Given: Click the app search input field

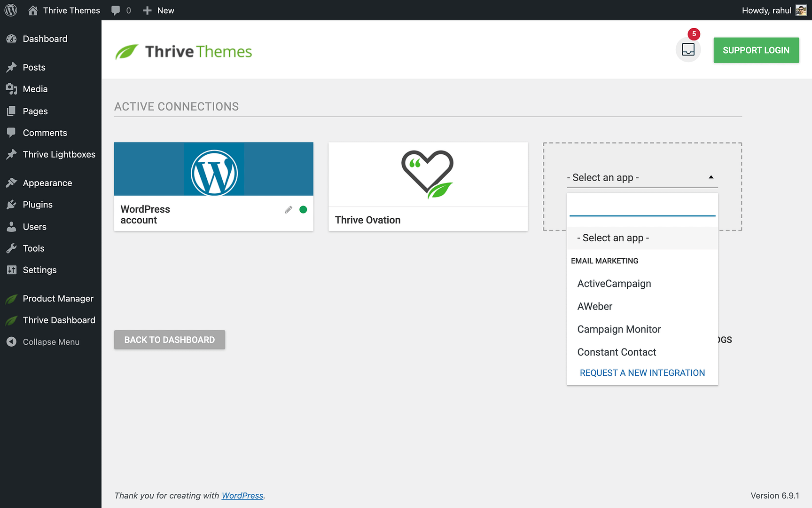Looking at the screenshot, I should coord(642,207).
